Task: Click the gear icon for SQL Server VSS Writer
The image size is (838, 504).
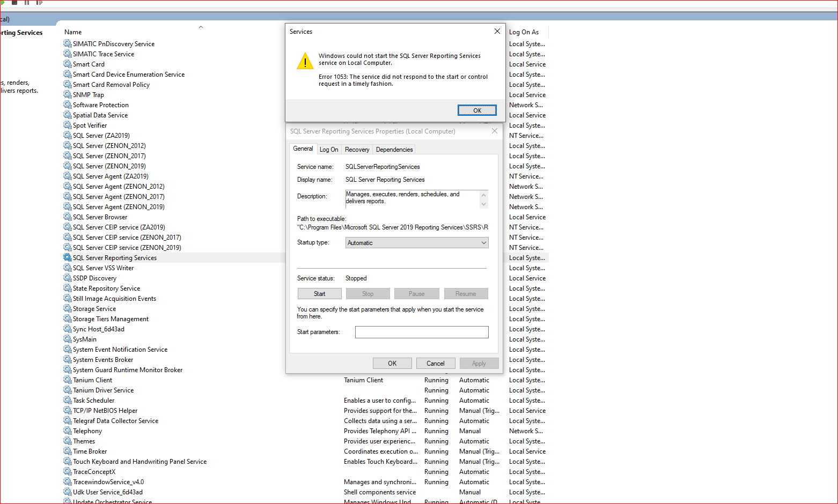Action: pyautogui.click(x=68, y=268)
